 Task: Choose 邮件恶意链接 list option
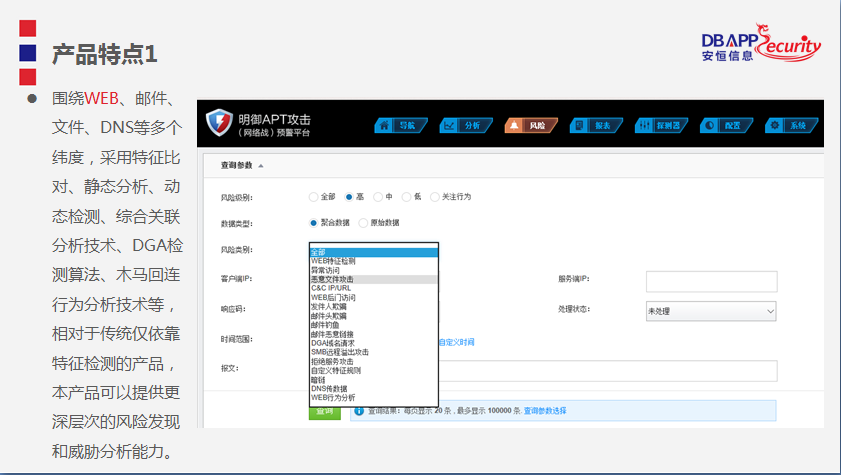pyautogui.click(x=374, y=334)
